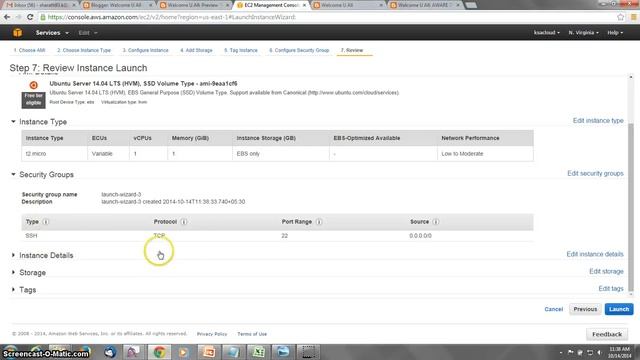Click Edit security groups link
The height and width of the screenshot is (360, 640).
pos(595,173)
